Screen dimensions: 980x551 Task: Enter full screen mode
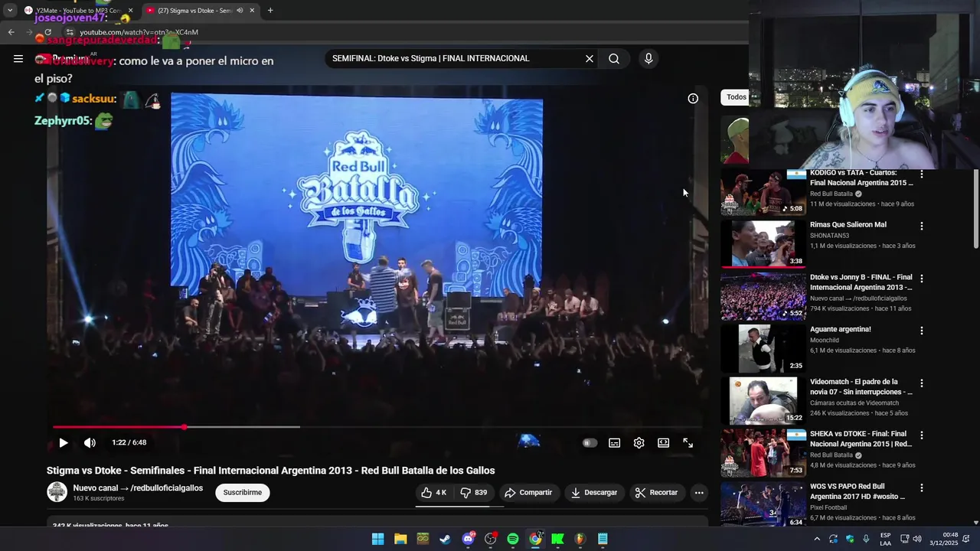coord(688,442)
